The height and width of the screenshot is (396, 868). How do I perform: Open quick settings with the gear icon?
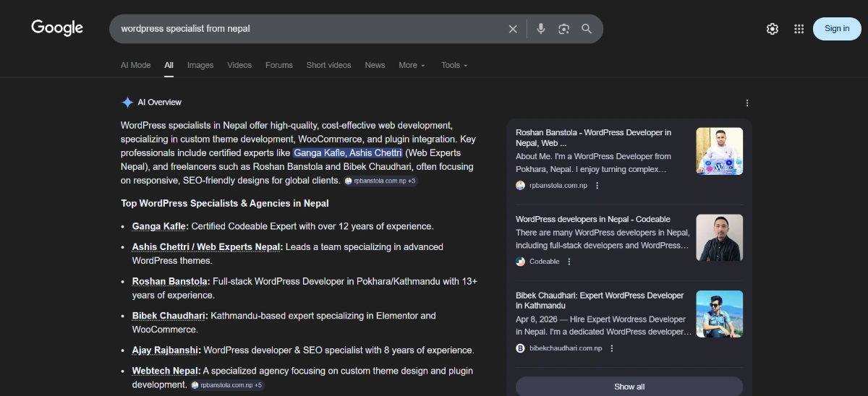[773, 29]
